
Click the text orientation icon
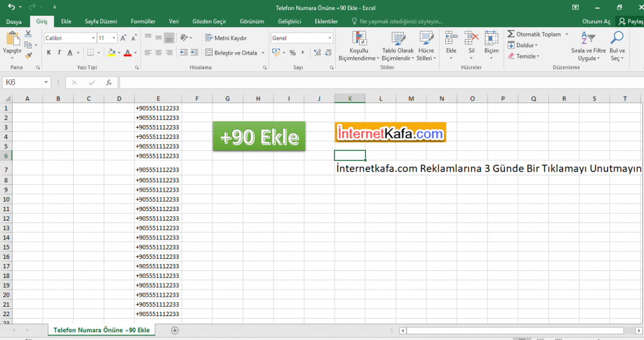tap(184, 38)
